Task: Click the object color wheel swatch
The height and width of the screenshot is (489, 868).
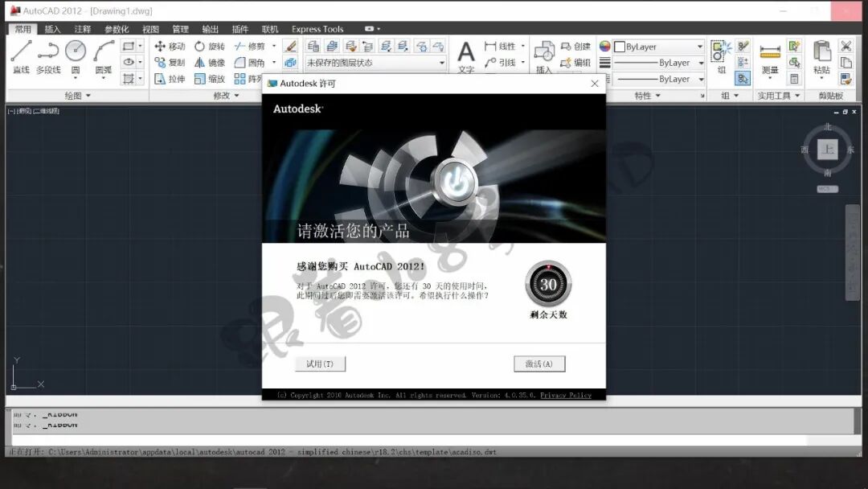Action: (605, 47)
